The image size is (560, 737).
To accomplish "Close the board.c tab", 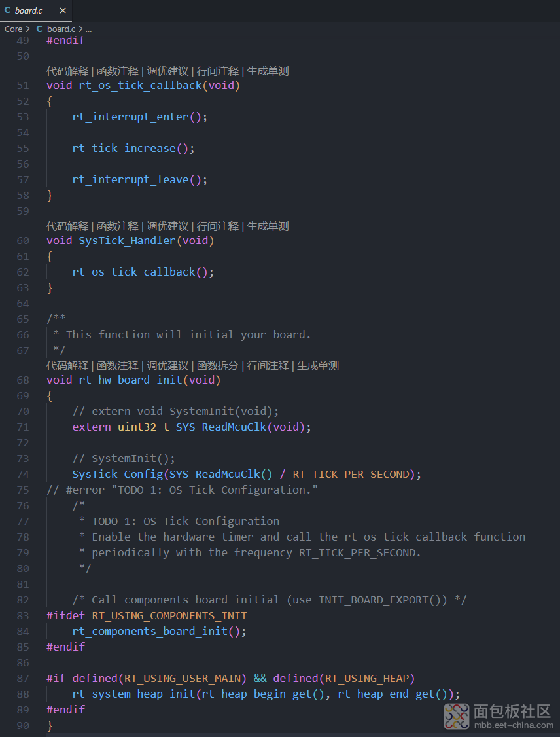I will [63, 10].
